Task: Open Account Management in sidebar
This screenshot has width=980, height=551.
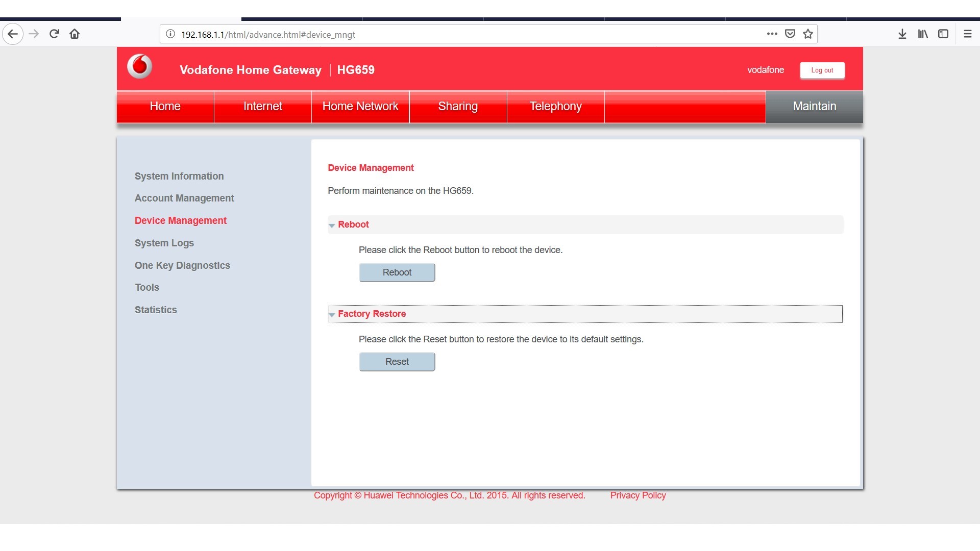Action: [x=184, y=198]
